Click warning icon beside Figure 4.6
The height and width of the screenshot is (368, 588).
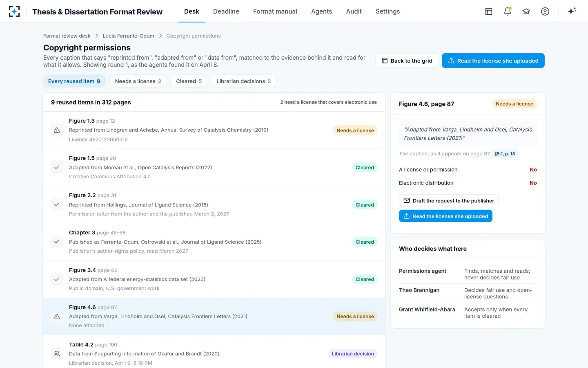pyautogui.click(x=57, y=316)
